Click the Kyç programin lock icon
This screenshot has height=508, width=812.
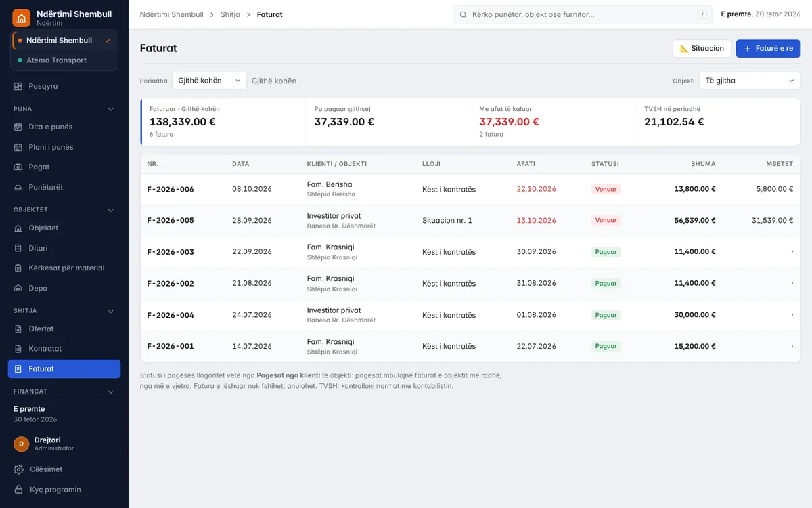[x=18, y=490]
